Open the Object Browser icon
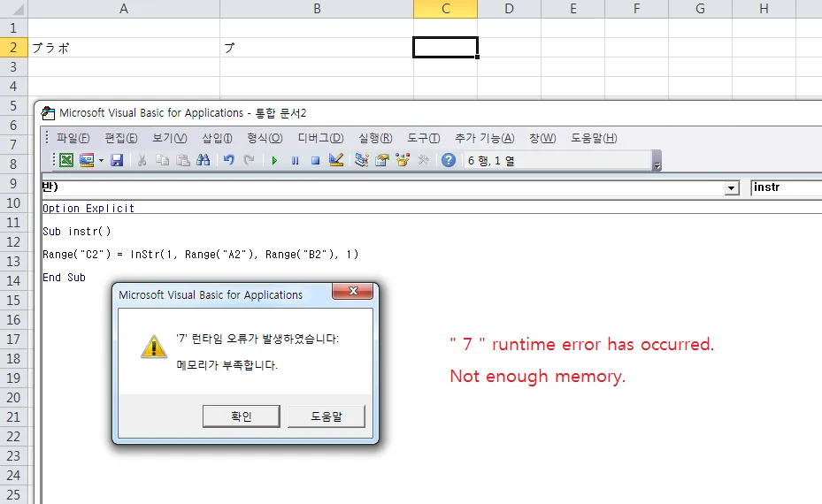822x504 pixels. point(403,160)
